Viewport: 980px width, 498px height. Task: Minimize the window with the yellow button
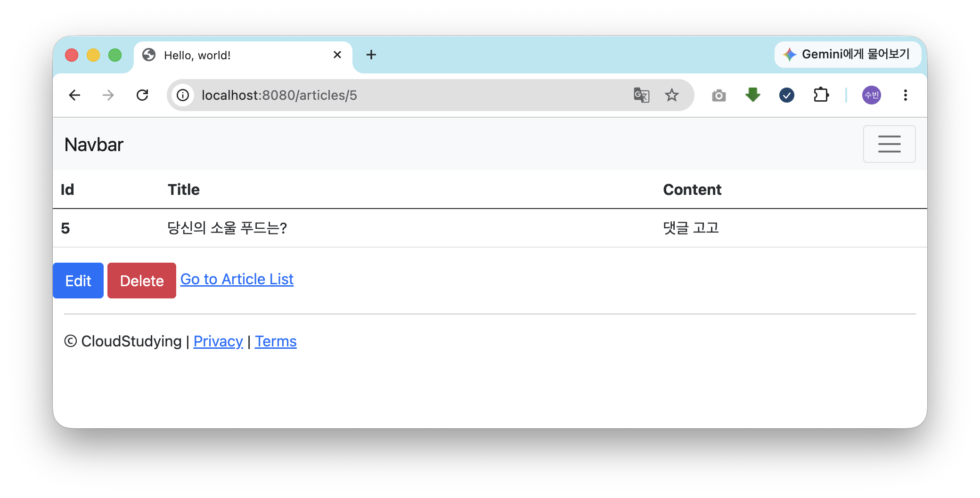(93, 55)
